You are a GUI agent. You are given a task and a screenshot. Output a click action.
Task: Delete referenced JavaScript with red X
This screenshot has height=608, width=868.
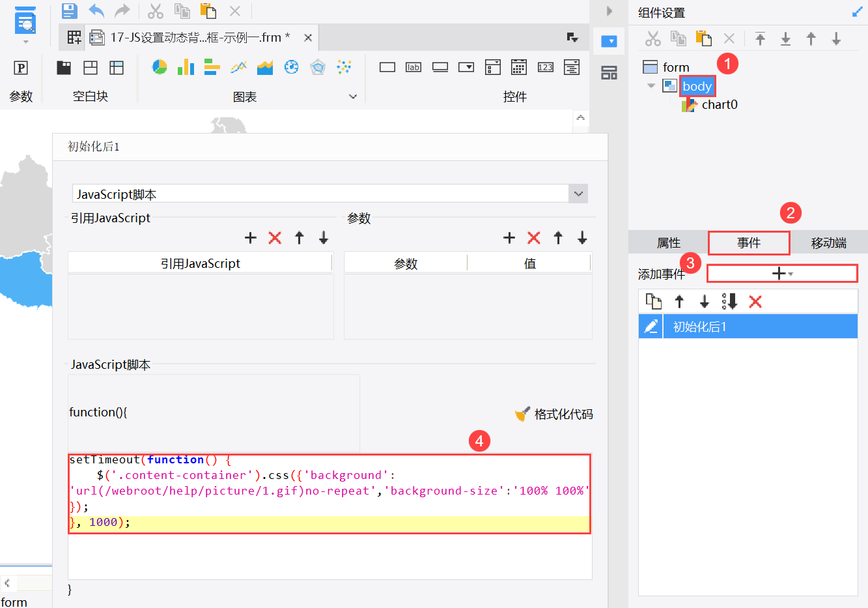click(275, 238)
